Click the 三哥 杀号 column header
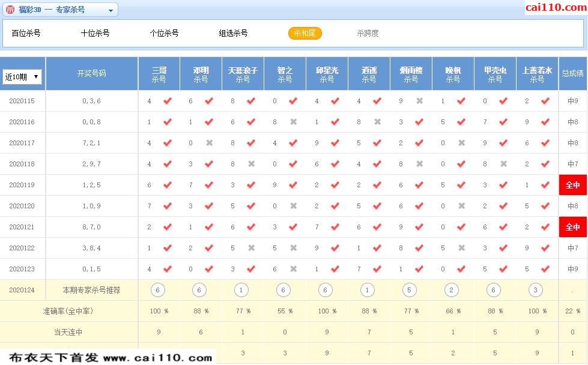This screenshot has width=588, height=365. (159, 74)
